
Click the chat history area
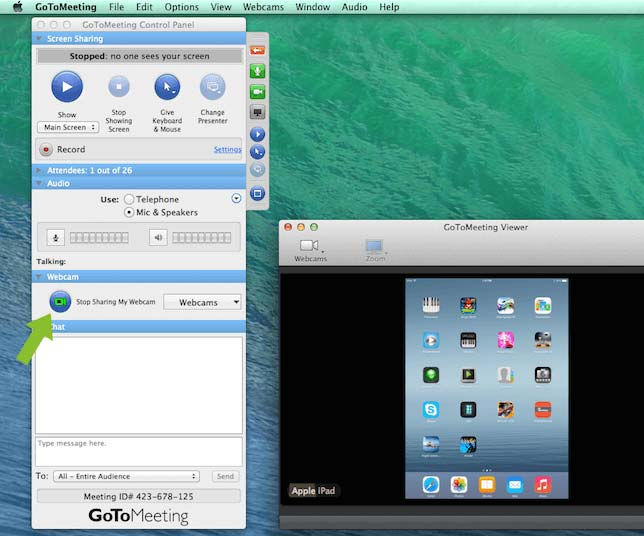[x=139, y=385]
